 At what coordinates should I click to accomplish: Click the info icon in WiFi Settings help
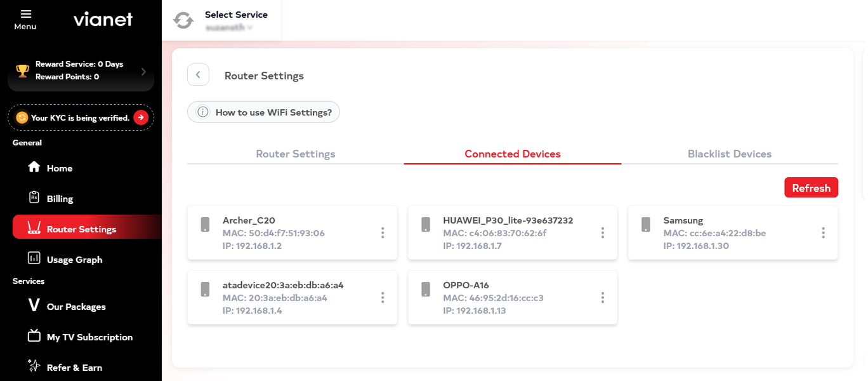(203, 112)
